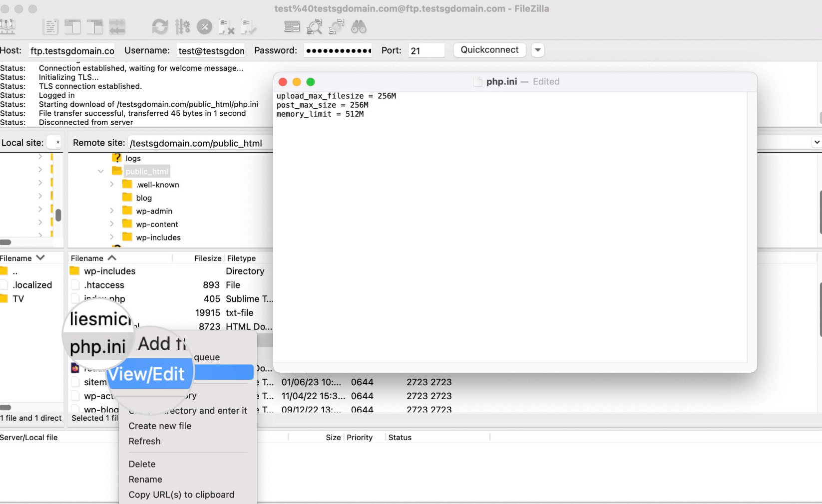Select the public_html folder in remote tree
The image size is (822, 504).
[x=147, y=171]
